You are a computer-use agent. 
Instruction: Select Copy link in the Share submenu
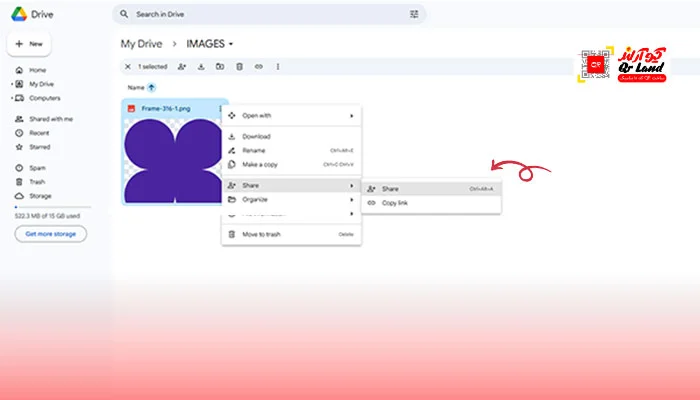[x=395, y=203]
